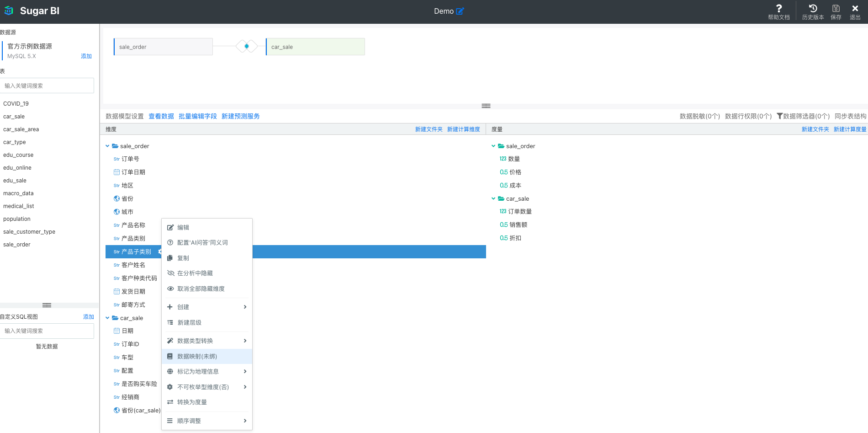Open the gear icon on the 产品子类别 row
Screen dimensions: 868x433
[x=160, y=251]
